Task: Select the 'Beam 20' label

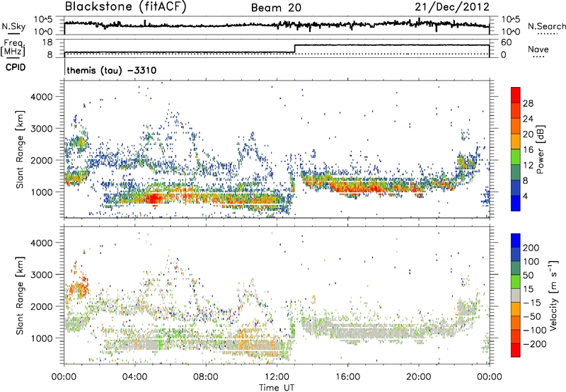Action: (276, 8)
